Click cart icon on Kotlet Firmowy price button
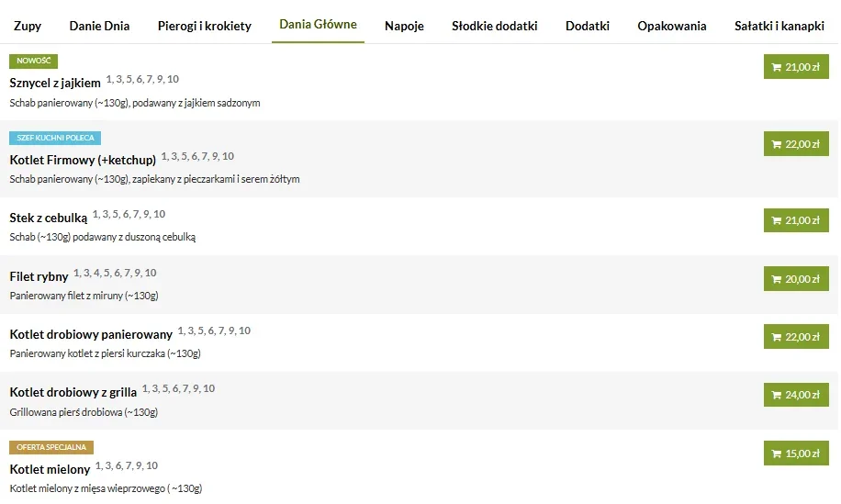This screenshot has height=504, width=841. point(777,144)
